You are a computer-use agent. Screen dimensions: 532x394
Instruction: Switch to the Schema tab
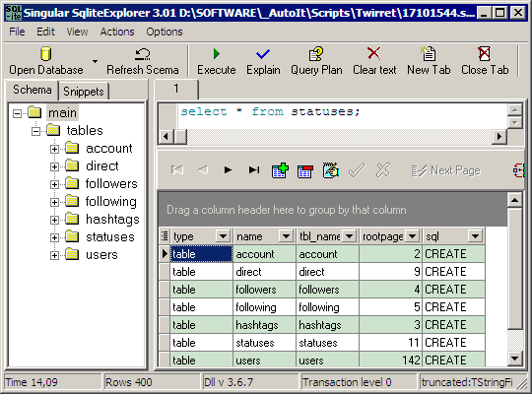click(33, 90)
